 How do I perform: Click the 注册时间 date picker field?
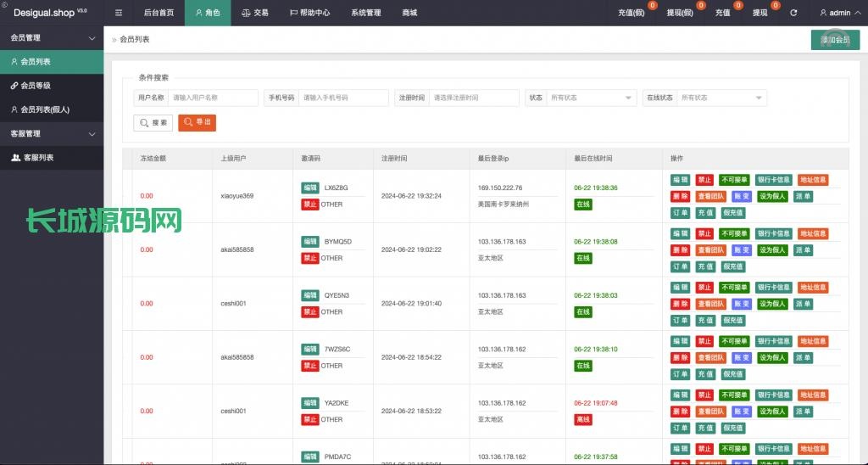[x=473, y=98]
